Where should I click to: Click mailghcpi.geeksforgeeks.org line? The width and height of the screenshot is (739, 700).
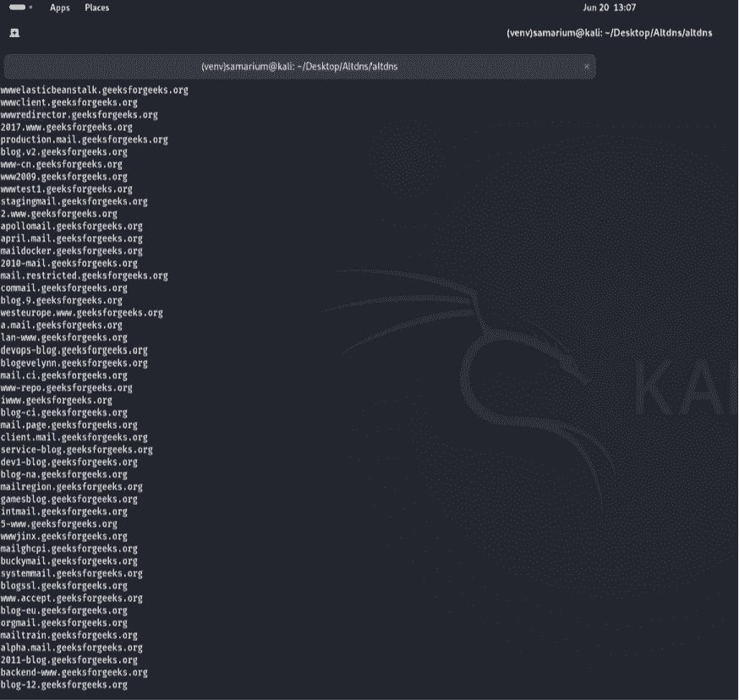pos(68,549)
